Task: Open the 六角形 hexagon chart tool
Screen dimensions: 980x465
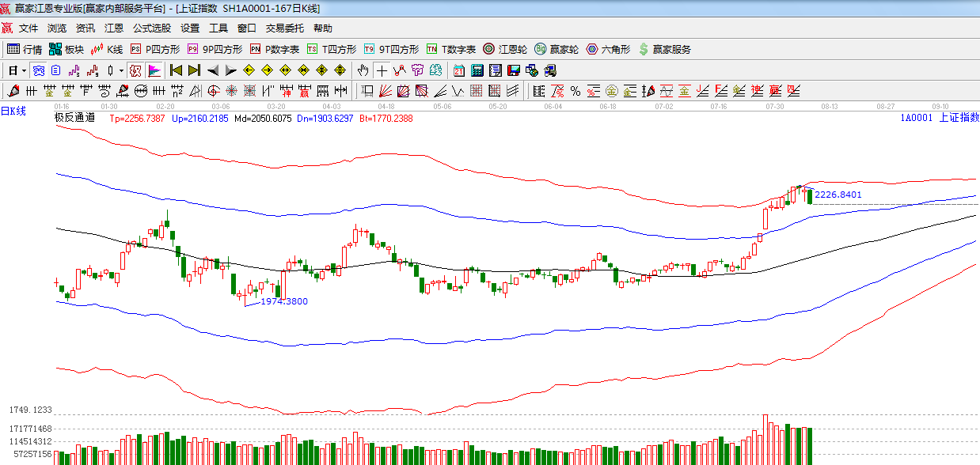Action: (x=608, y=49)
